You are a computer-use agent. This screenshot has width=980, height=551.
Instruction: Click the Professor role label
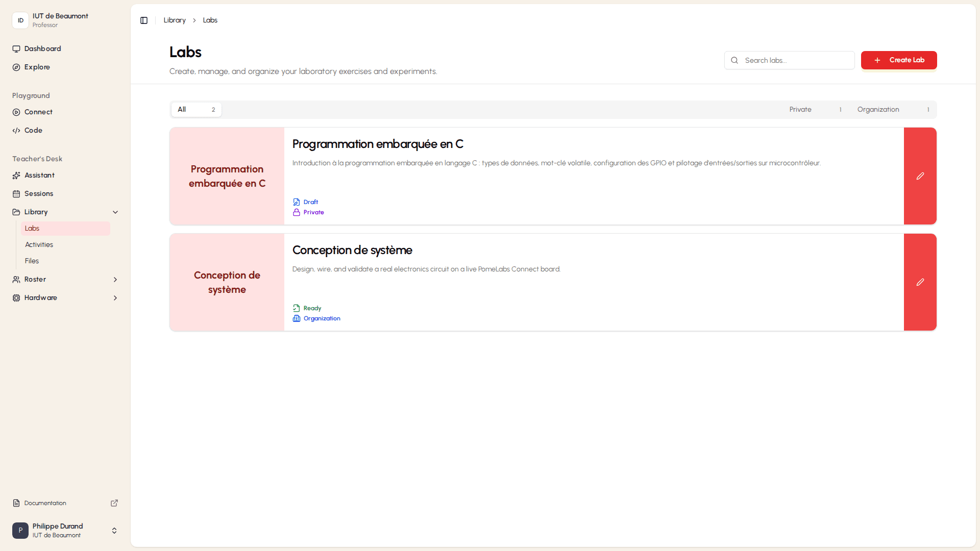coord(45,25)
